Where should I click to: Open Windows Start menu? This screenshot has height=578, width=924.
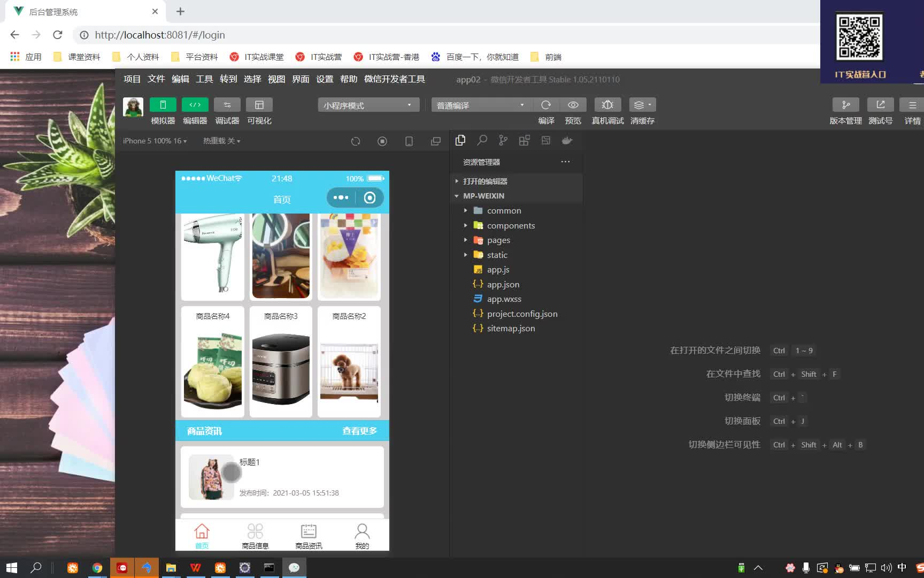(x=12, y=568)
